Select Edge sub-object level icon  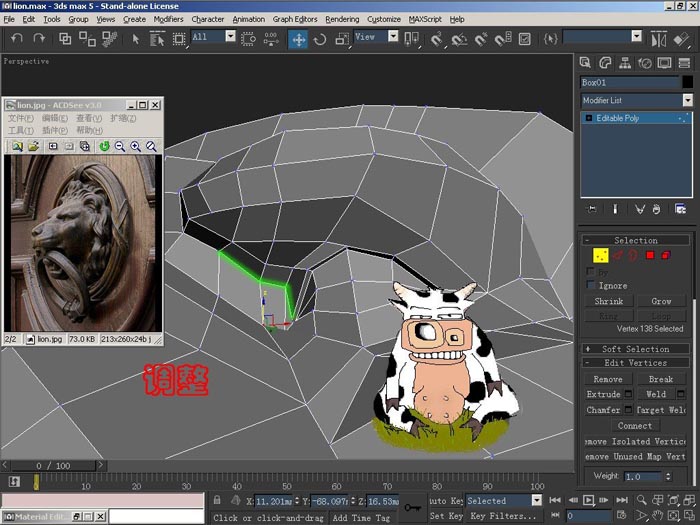coord(618,255)
